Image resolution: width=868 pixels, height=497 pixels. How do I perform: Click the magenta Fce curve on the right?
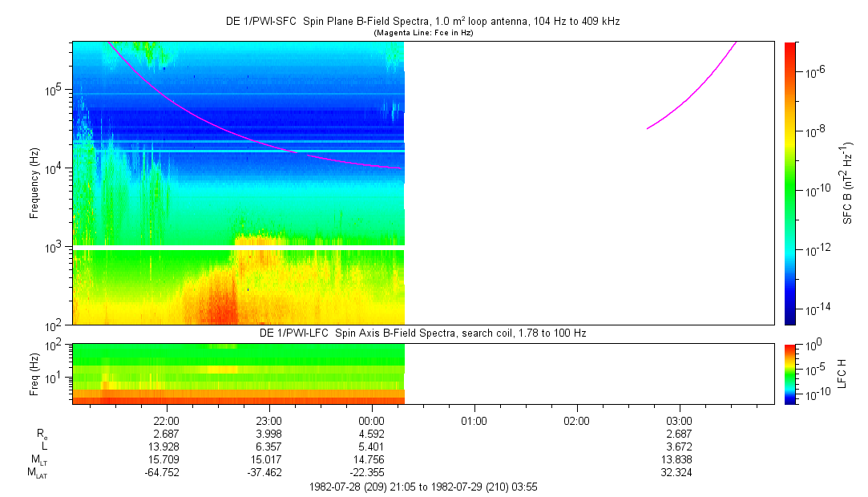pyautogui.click(x=692, y=86)
